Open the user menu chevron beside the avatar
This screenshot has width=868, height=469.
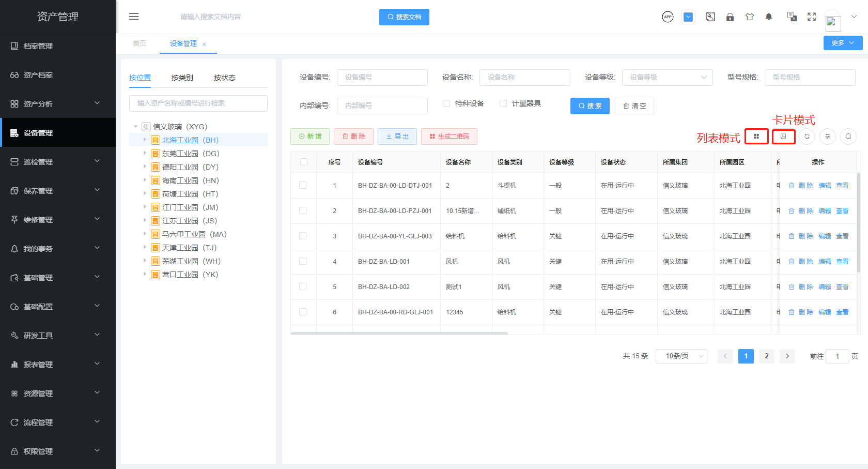click(854, 17)
